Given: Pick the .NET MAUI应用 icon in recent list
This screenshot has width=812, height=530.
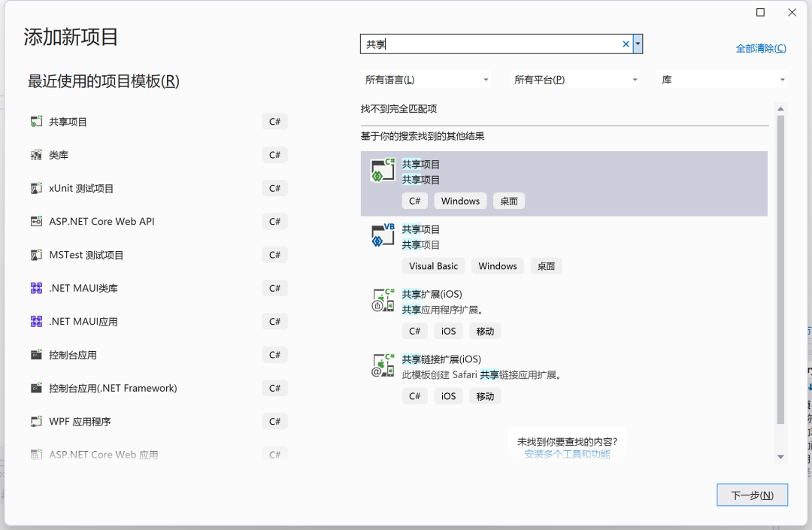Looking at the screenshot, I should (x=36, y=322).
